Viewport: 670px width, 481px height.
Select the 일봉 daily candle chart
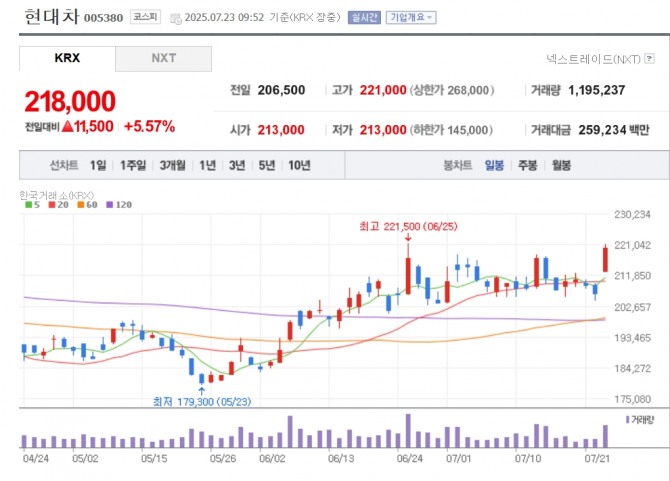pyautogui.click(x=494, y=165)
